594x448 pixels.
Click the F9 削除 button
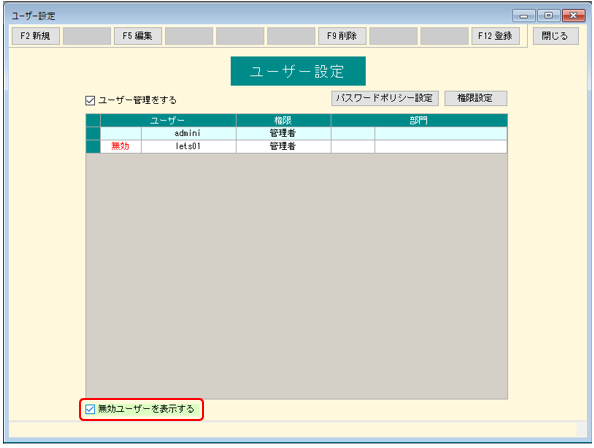(342, 36)
